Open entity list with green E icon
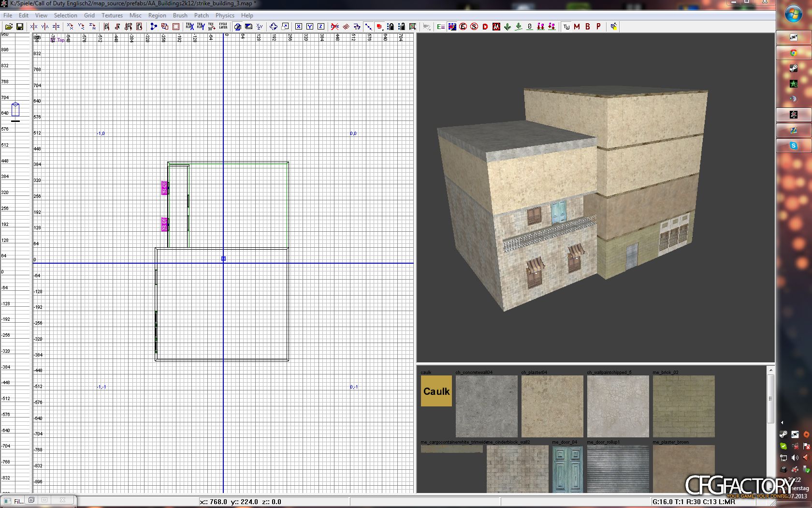 pyautogui.click(x=441, y=27)
